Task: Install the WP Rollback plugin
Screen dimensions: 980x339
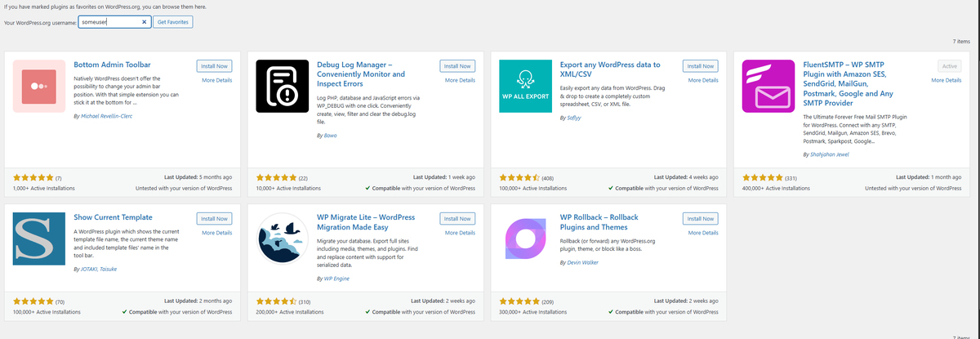Action: point(700,218)
